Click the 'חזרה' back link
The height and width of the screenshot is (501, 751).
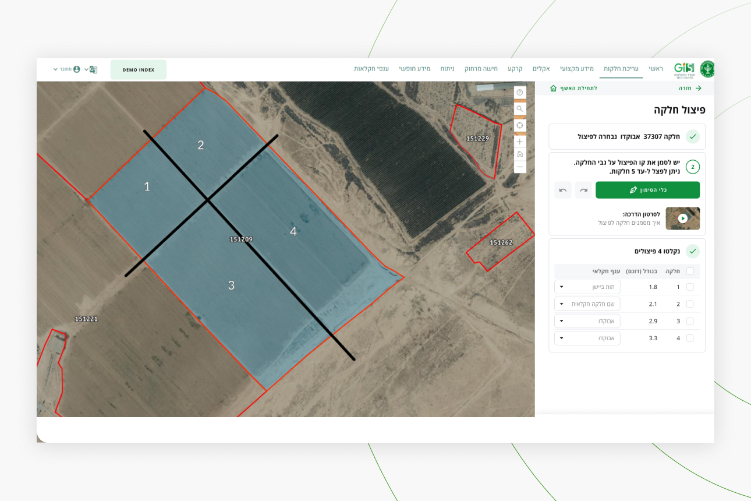tap(685, 88)
